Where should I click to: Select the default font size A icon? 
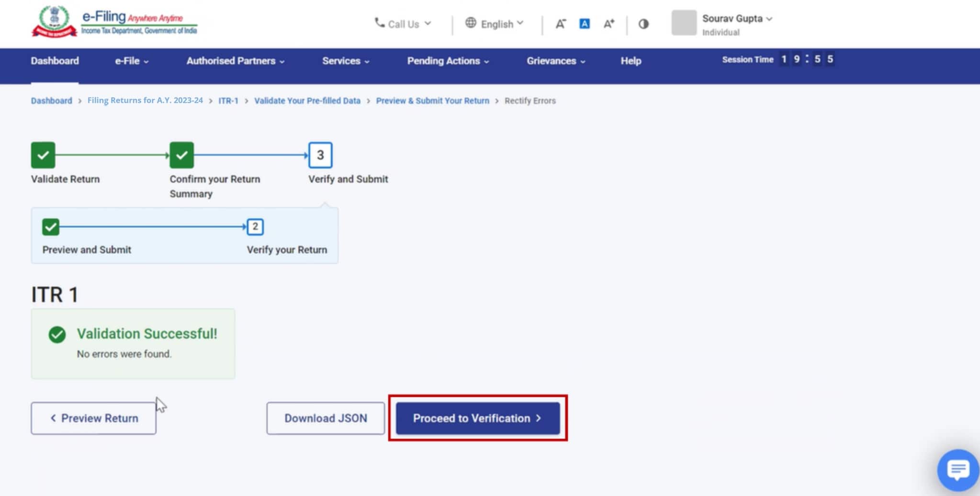[x=584, y=24]
